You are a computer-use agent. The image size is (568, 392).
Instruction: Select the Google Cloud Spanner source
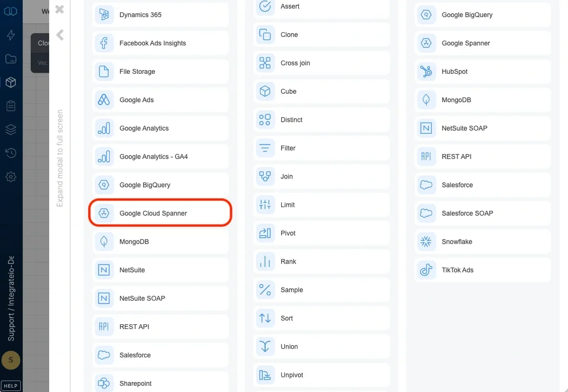tap(160, 214)
